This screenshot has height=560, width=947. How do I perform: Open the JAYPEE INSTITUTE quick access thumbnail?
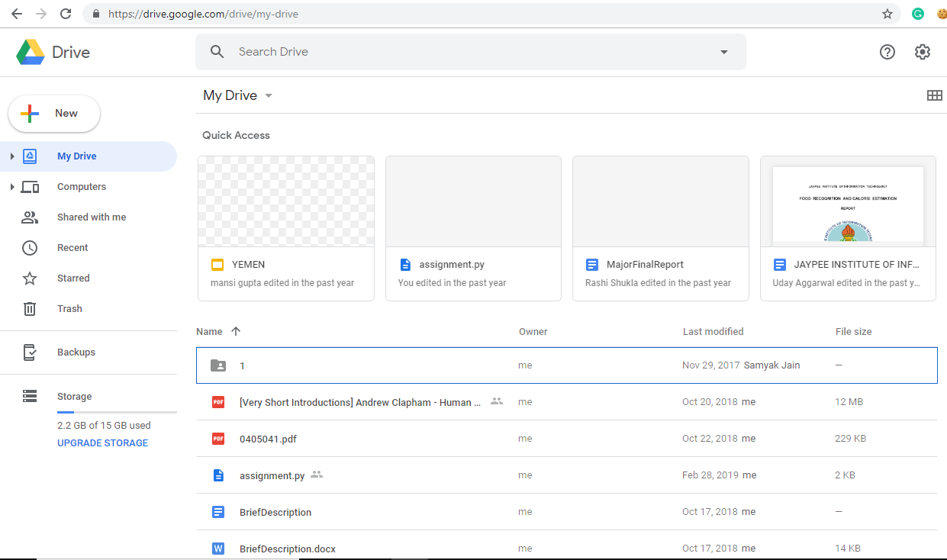pos(848,201)
